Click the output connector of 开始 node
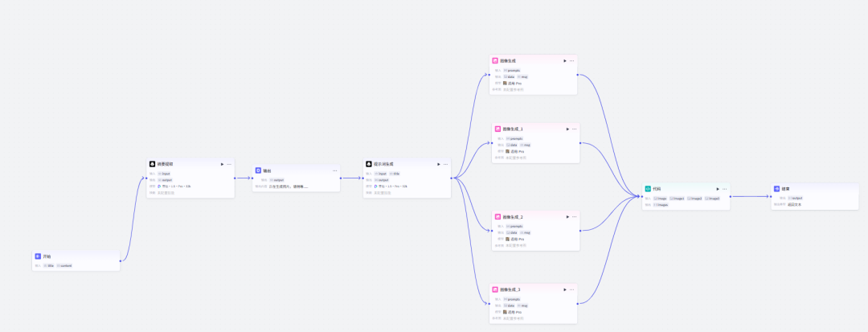 (121, 260)
